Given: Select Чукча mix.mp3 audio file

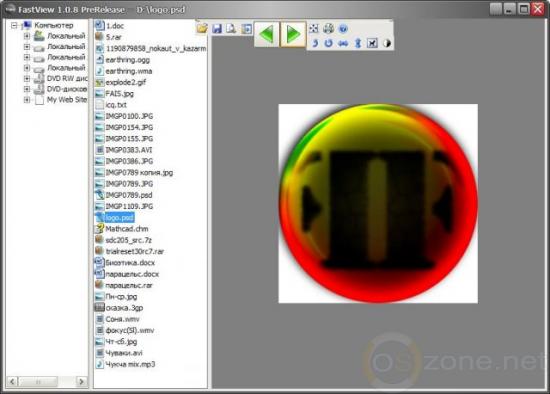Looking at the screenshot, I should point(130,364).
